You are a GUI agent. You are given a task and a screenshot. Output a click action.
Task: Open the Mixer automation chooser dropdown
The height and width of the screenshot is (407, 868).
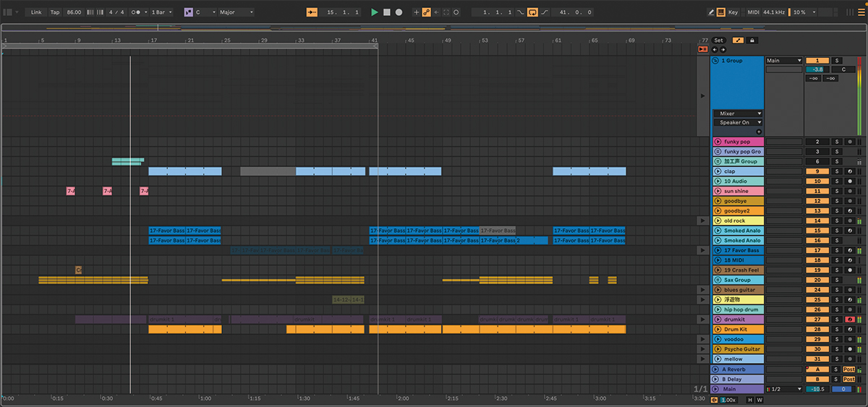(737, 113)
